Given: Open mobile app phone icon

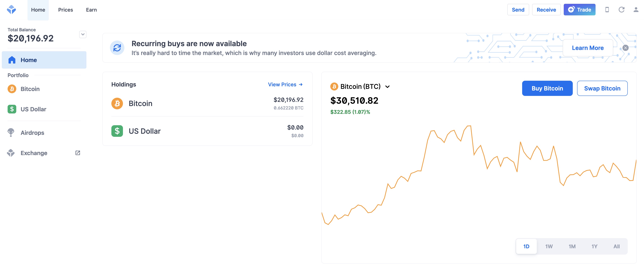Looking at the screenshot, I should coord(607,10).
